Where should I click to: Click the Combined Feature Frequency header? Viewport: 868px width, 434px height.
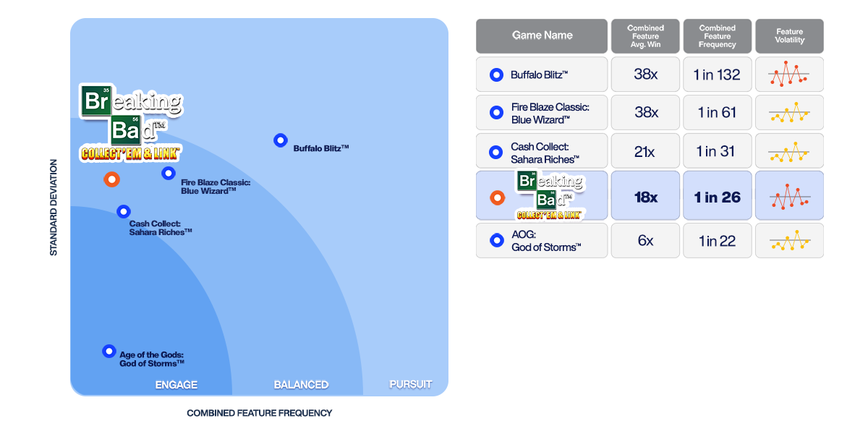tap(717, 36)
